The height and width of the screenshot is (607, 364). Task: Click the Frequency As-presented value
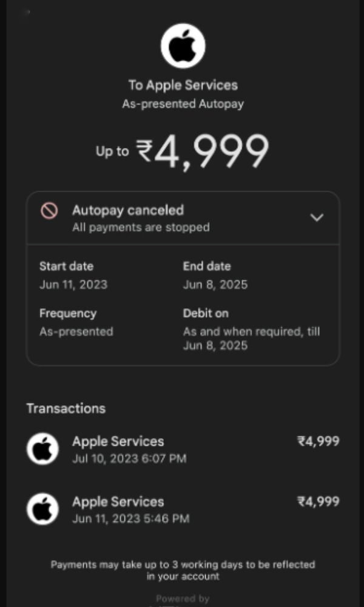click(76, 332)
